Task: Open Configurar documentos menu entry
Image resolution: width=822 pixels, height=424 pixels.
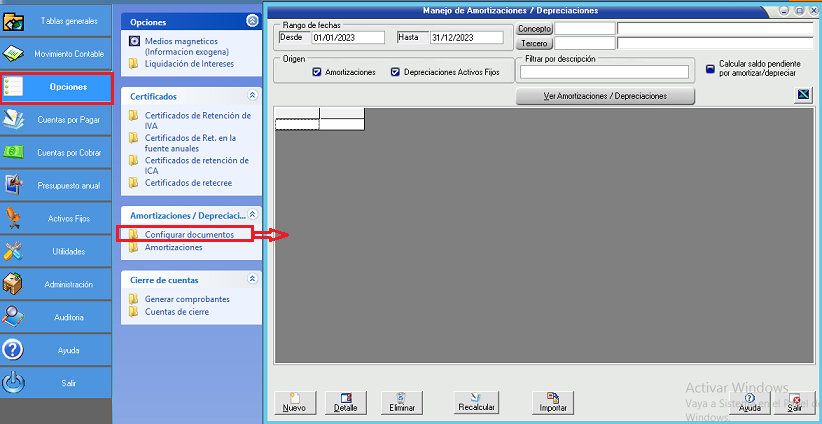Action: click(x=189, y=234)
